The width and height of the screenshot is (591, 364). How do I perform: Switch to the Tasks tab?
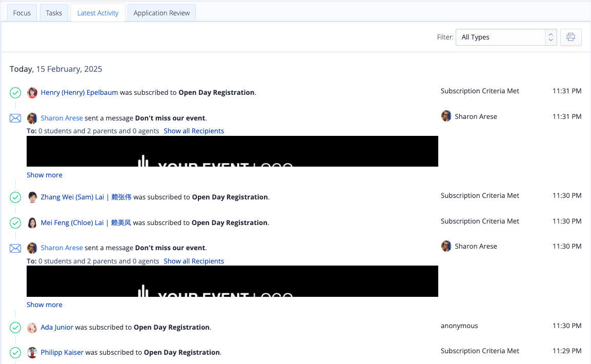(x=53, y=12)
